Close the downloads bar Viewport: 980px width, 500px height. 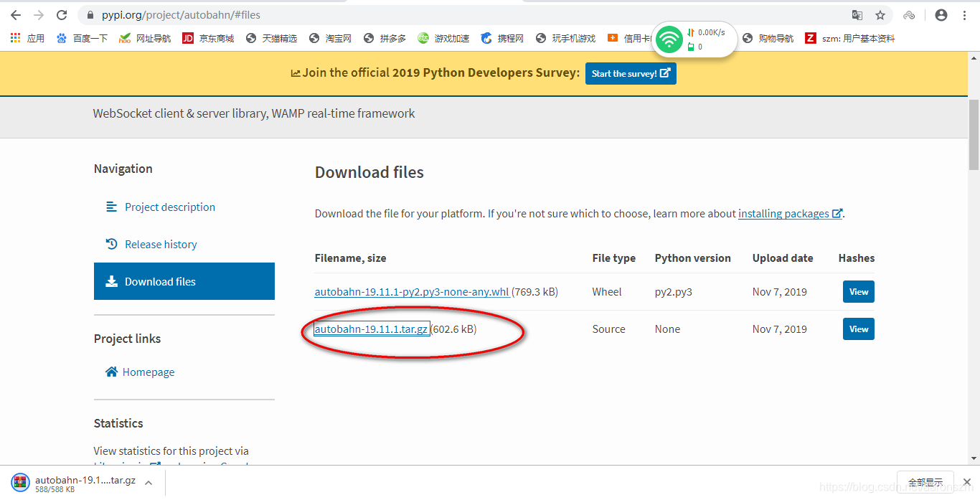967,483
